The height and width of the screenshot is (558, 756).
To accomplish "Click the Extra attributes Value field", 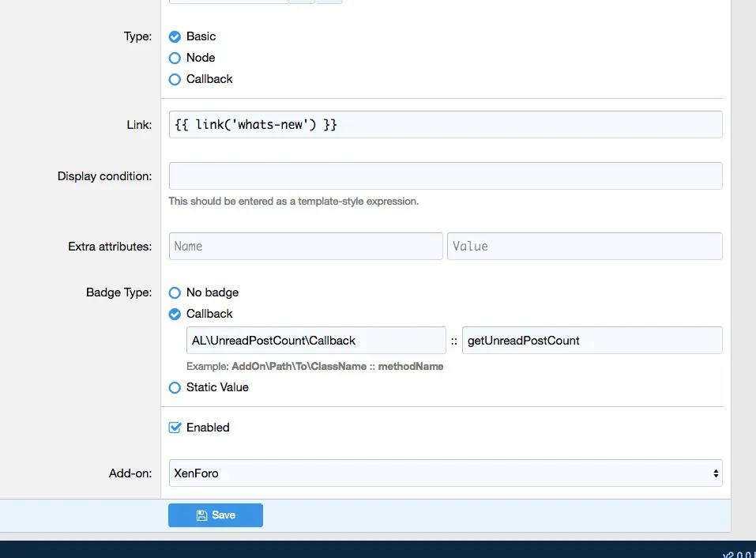I will click(x=585, y=246).
